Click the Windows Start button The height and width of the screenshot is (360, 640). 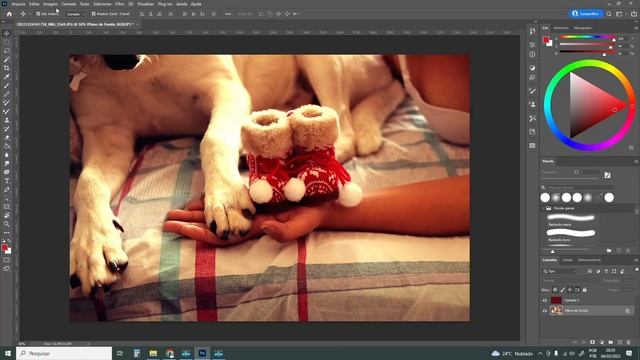click(7, 353)
